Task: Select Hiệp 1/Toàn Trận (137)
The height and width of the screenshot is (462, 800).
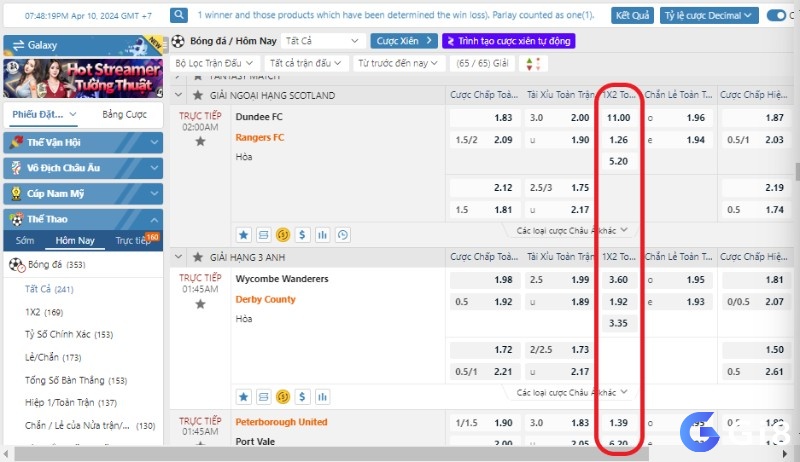Action: (x=71, y=402)
